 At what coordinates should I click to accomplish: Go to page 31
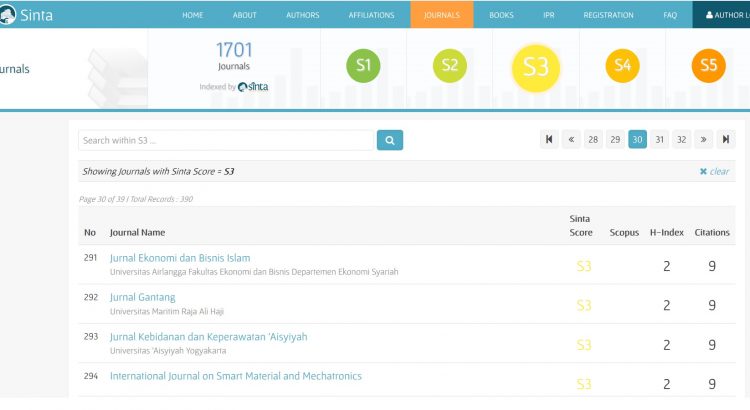click(660, 139)
